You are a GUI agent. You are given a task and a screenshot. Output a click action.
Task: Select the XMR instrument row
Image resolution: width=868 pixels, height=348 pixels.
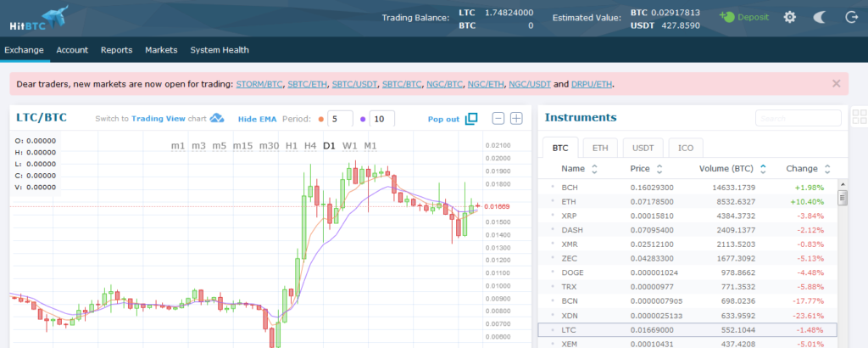[687, 244]
